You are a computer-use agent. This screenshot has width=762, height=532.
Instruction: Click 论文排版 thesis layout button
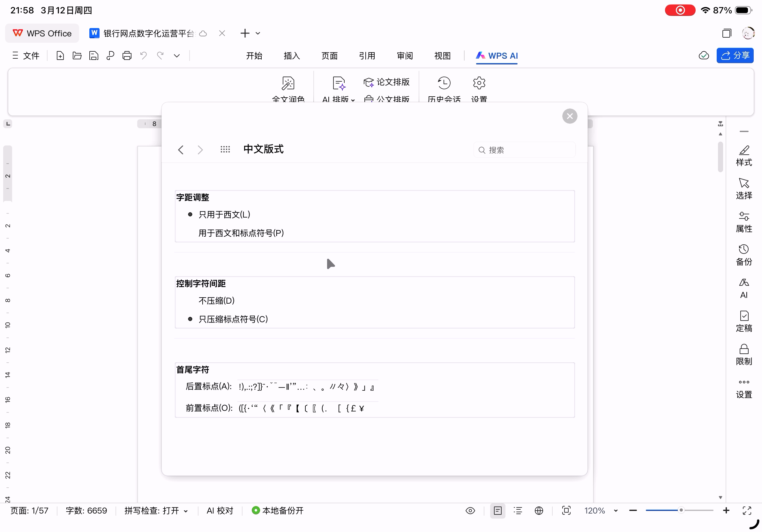point(387,82)
